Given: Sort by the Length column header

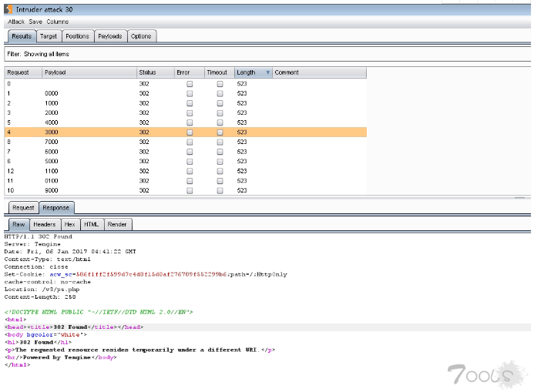Looking at the screenshot, I should 253,72.
